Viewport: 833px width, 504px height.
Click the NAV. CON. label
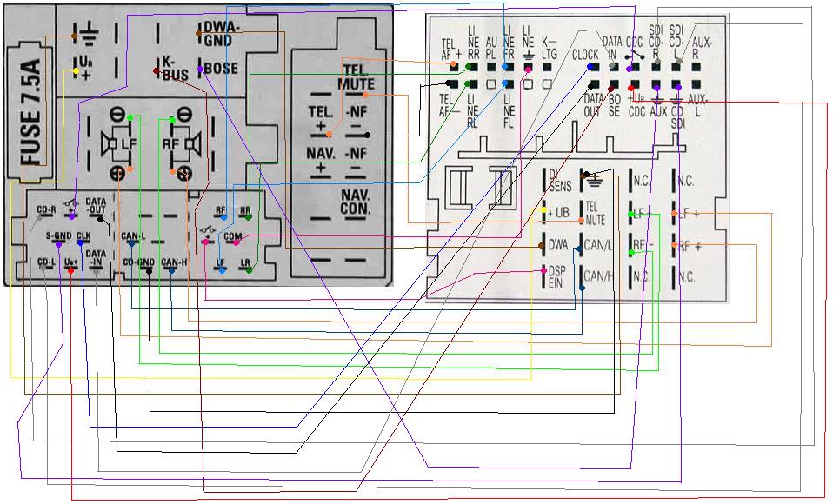point(356,202)
